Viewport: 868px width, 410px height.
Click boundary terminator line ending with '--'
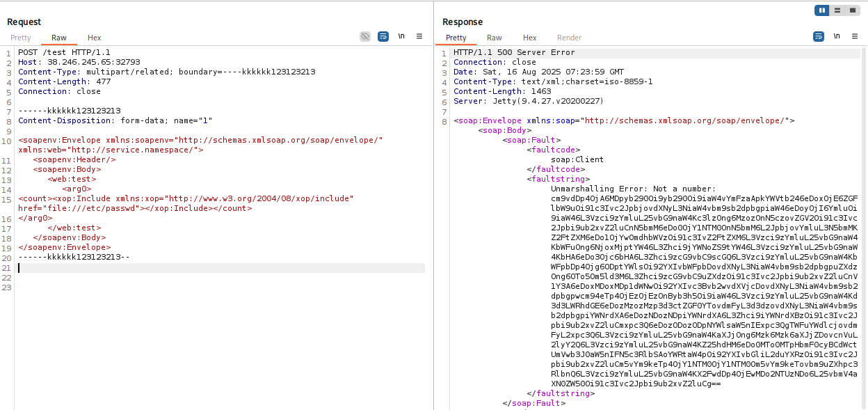[74, 257]
